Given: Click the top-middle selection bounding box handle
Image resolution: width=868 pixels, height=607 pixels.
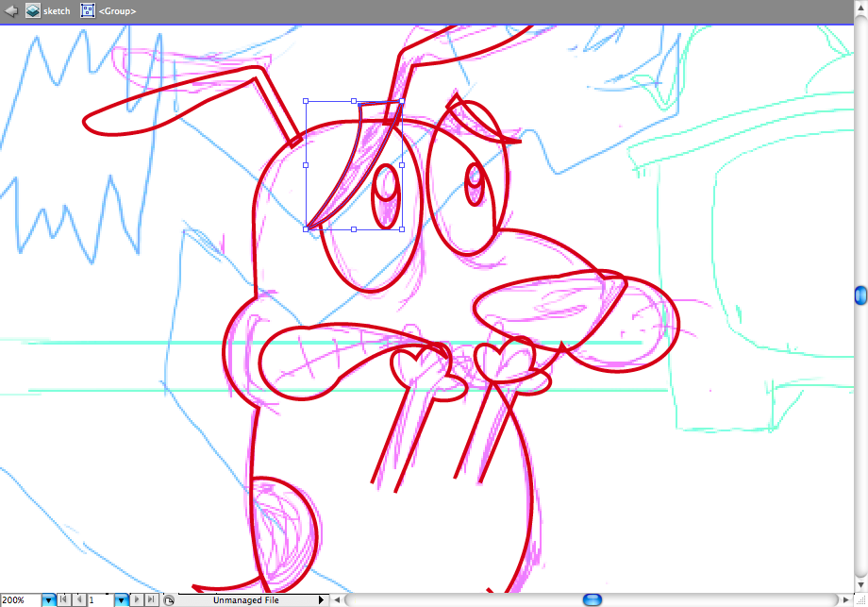Looking at the screenshot, I should pyautogui.click(x=354, y=101).
